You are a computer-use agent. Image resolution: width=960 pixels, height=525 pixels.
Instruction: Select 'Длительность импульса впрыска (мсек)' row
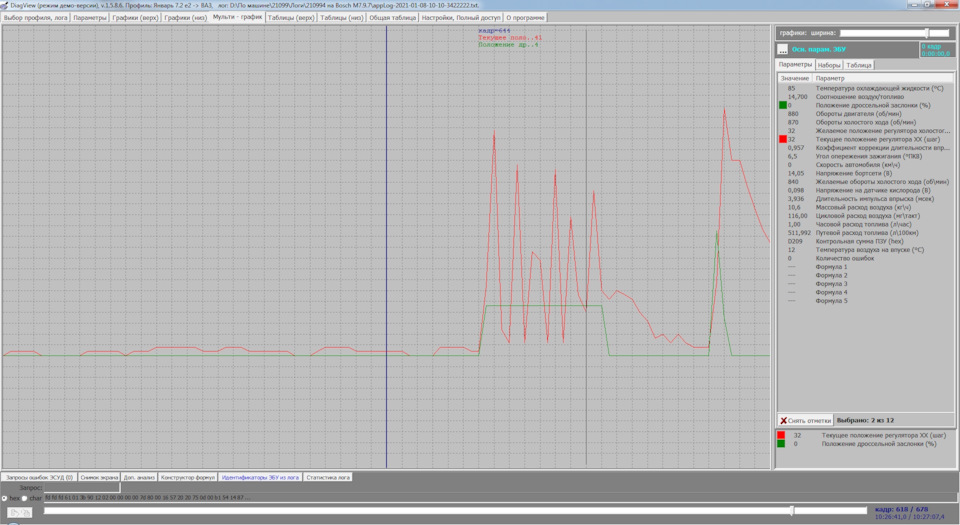866,199
